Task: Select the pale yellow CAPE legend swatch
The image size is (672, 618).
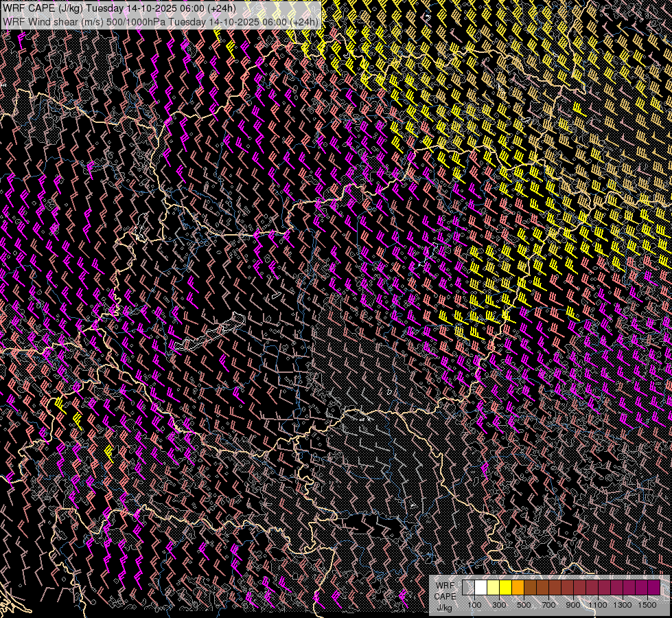Action: pyautogui.click(x=494, y=588)
